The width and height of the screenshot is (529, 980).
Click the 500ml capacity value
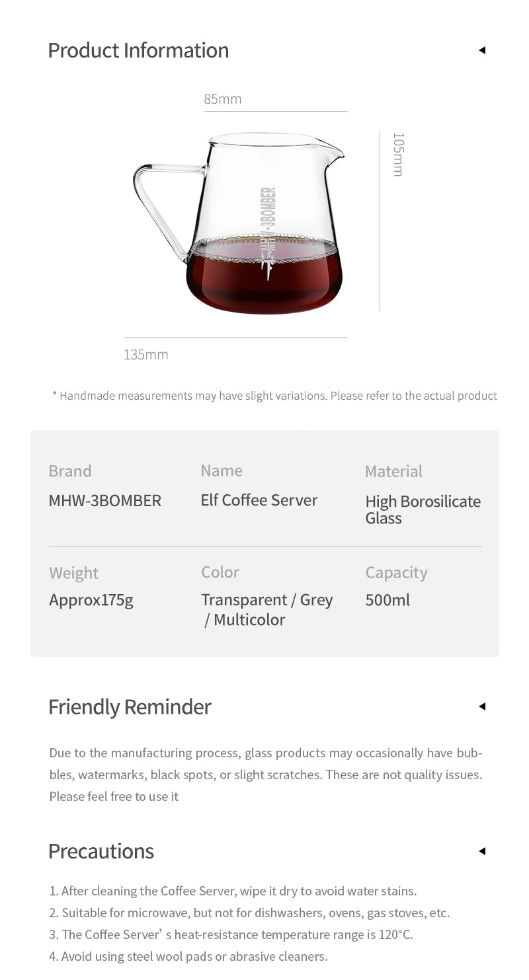(387, 600)
